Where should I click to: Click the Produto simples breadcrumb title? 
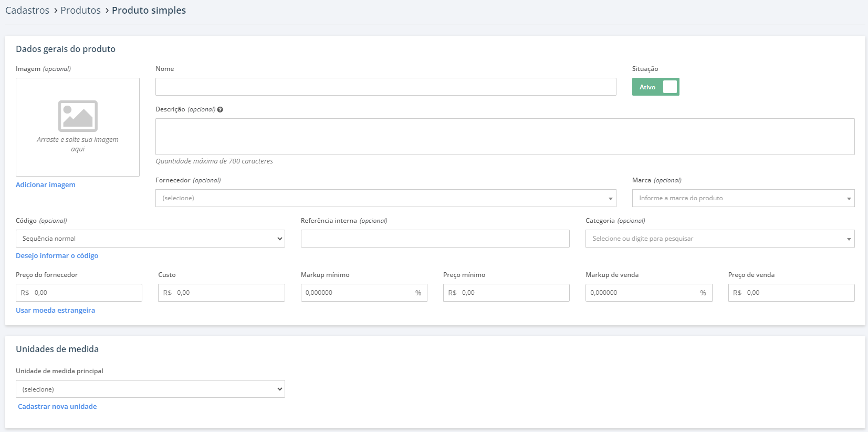149,11
